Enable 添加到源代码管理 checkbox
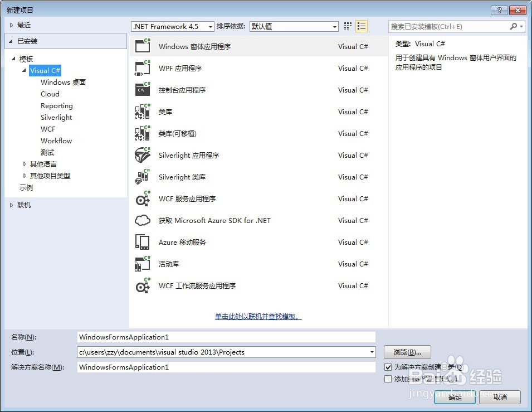 pos(388,379)
